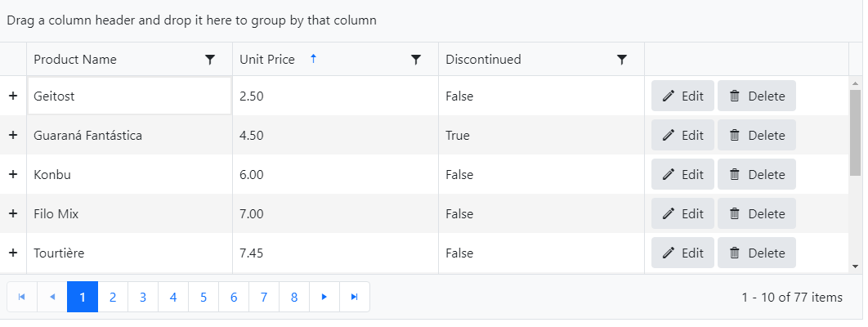Delete the Tourtière product row
The width and height of the screenshot is (868, 327).
(x=756, y=253)
